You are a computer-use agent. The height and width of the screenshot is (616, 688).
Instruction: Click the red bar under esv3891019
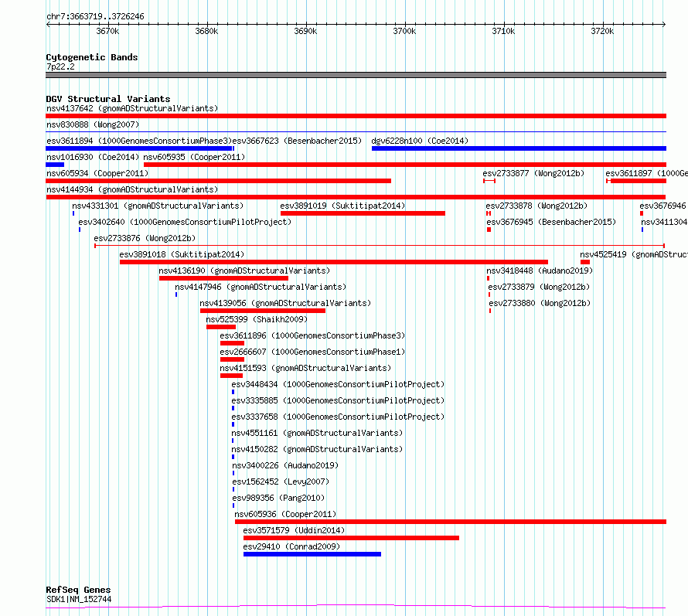(363, 213)
